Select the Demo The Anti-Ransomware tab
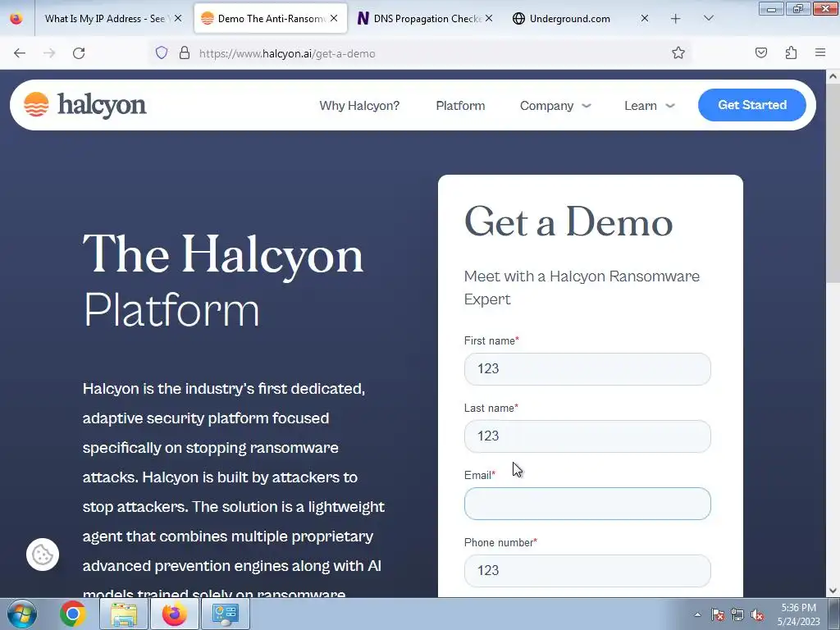This screenshot has width=840, height=630. click(271, 19)
